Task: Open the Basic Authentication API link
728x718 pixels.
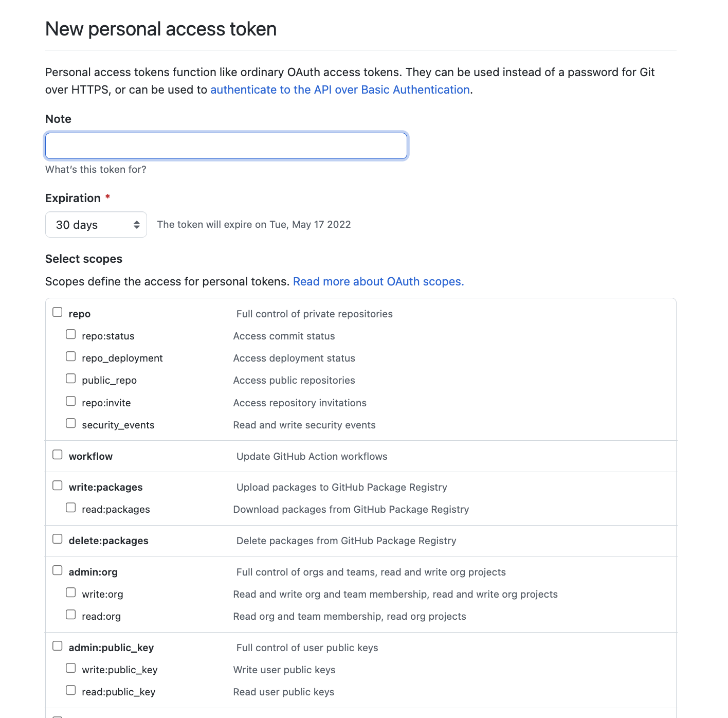Action: (x=340, y=89)
